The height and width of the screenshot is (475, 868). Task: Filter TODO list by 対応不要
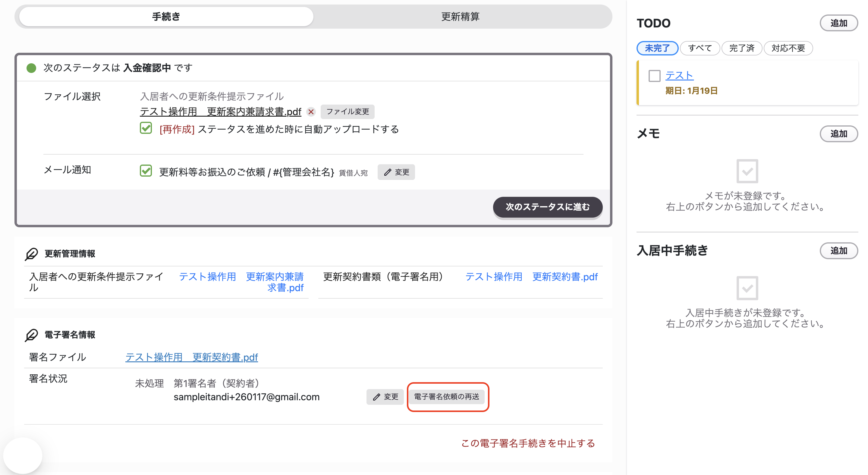coord(788,48)
